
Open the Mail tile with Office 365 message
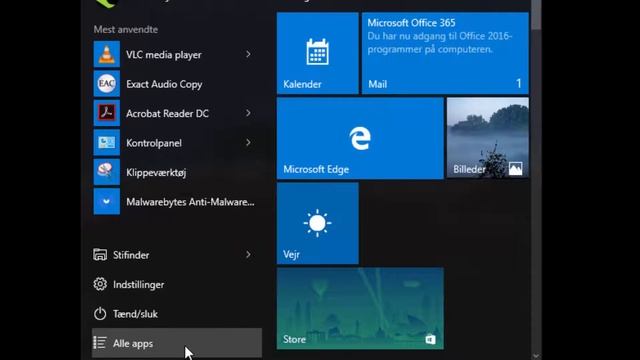pos(445,53)
